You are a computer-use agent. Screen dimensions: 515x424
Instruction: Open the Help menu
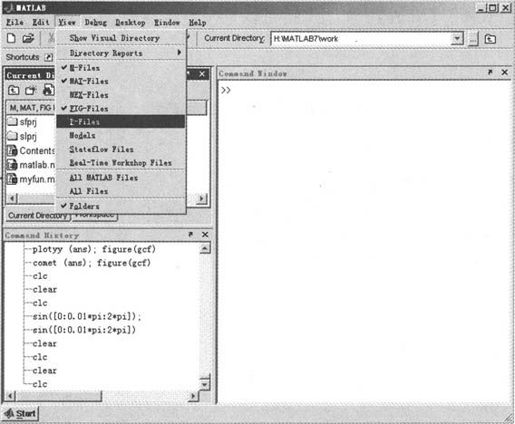coord(198,22)
